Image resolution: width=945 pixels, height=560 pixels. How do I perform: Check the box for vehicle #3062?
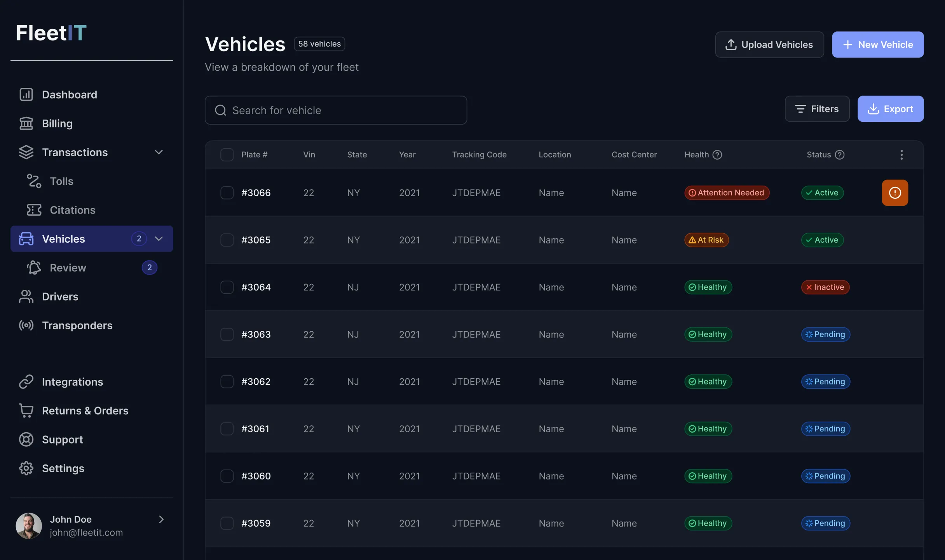click(227, 381)
